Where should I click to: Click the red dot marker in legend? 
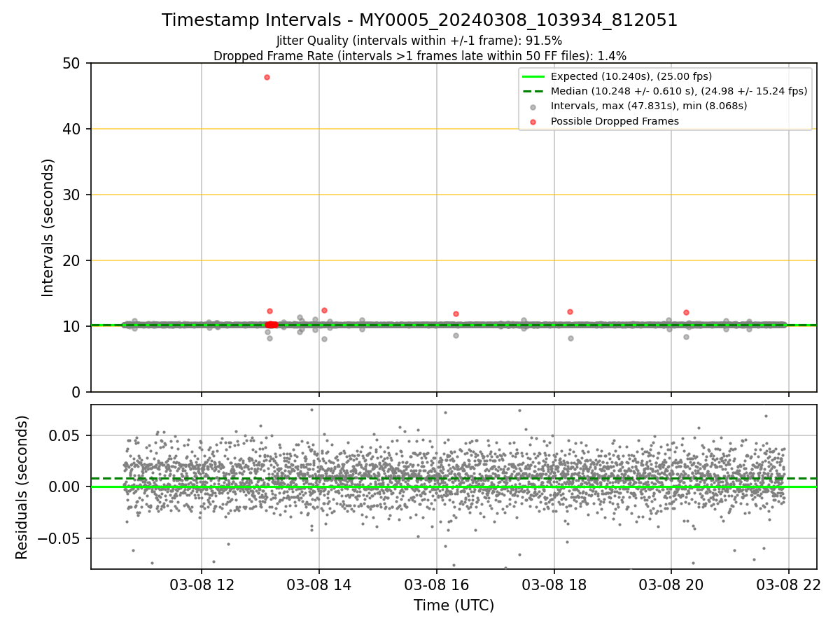(x=533, y=121)
